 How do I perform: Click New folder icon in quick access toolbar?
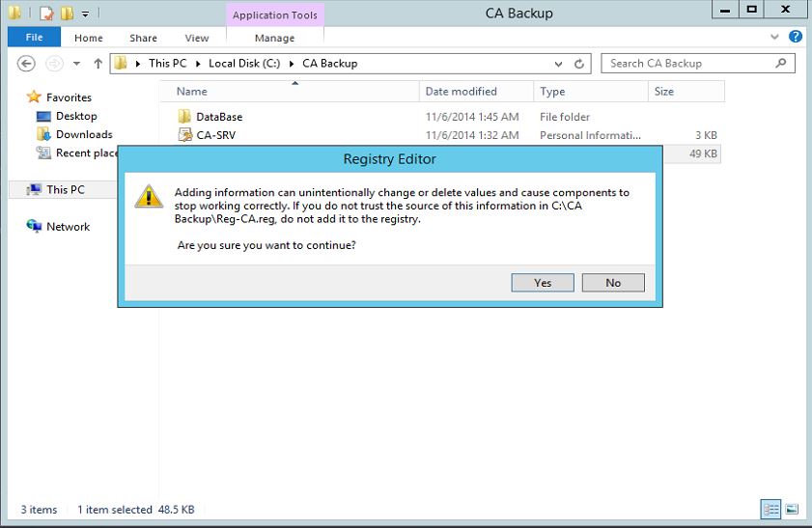67,13
